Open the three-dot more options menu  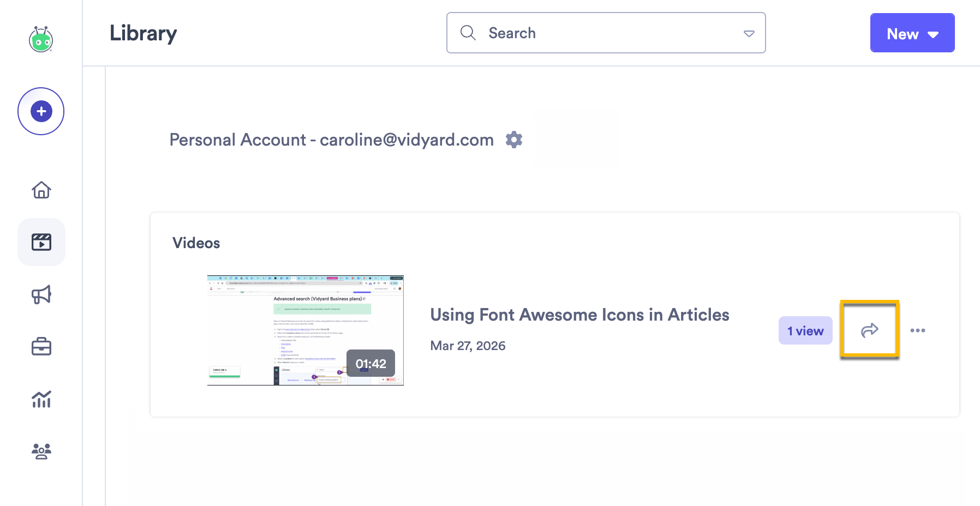coord(918,330)
